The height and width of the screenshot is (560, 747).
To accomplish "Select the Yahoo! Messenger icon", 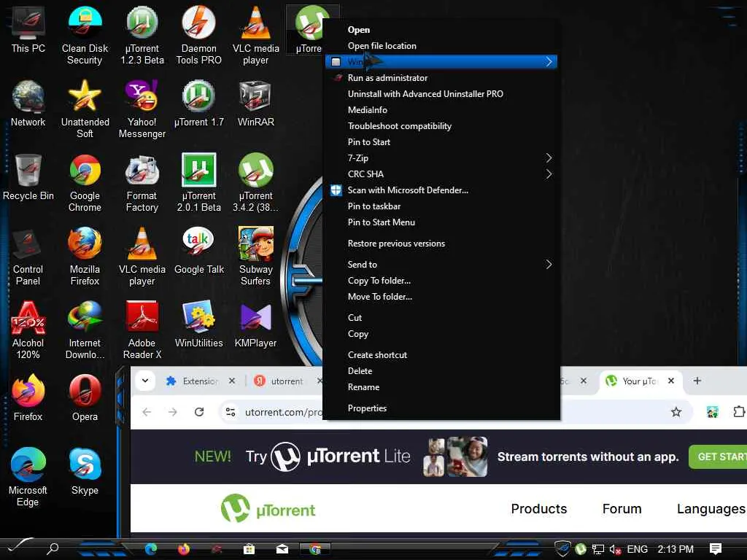I will coord(142,109).
